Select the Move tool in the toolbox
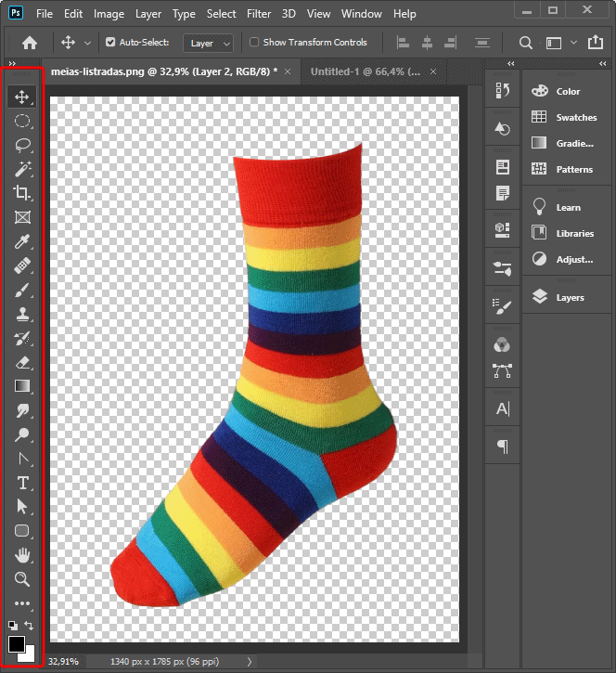Screen dimensions: 616x673 point(22,97)
